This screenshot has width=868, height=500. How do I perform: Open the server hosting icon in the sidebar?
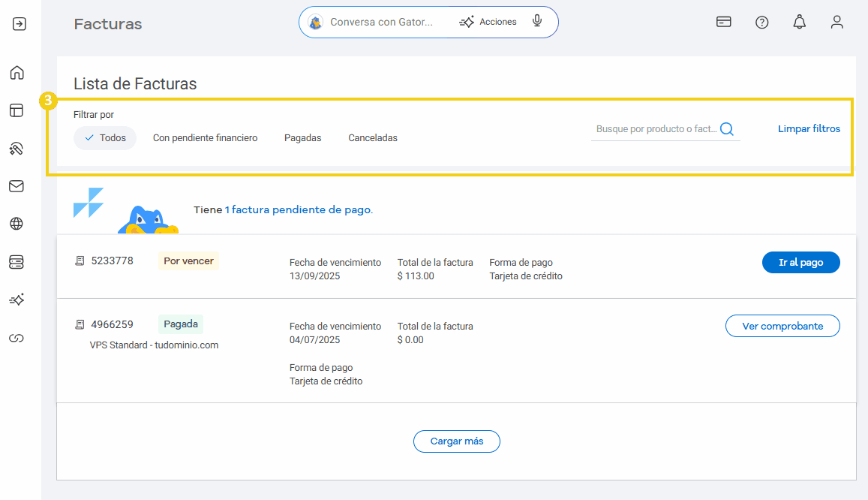tap(17, 261)
